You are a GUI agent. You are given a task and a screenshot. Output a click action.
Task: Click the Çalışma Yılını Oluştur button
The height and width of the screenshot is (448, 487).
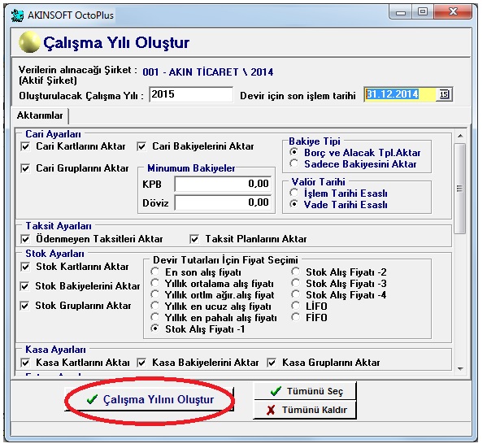coord(149,399)
